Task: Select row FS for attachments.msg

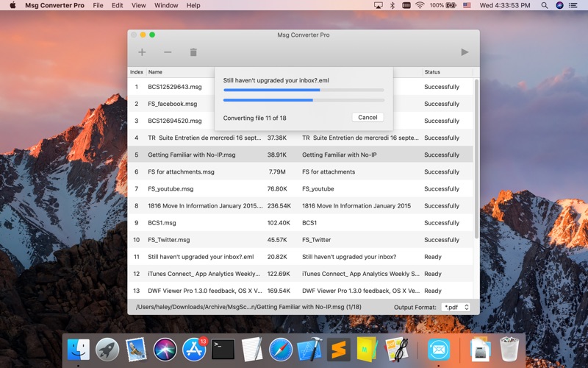Action: click(x=301, y=171)
